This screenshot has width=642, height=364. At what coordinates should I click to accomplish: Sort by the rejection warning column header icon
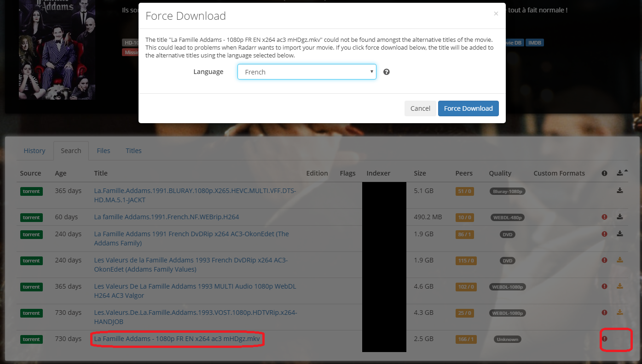tap(605, 173)
